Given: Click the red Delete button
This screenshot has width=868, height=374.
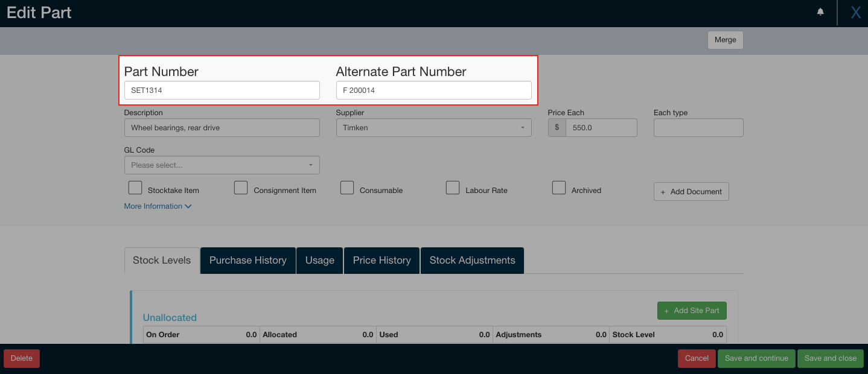Looking at the screenshot, I should click(x=21, y=358).
